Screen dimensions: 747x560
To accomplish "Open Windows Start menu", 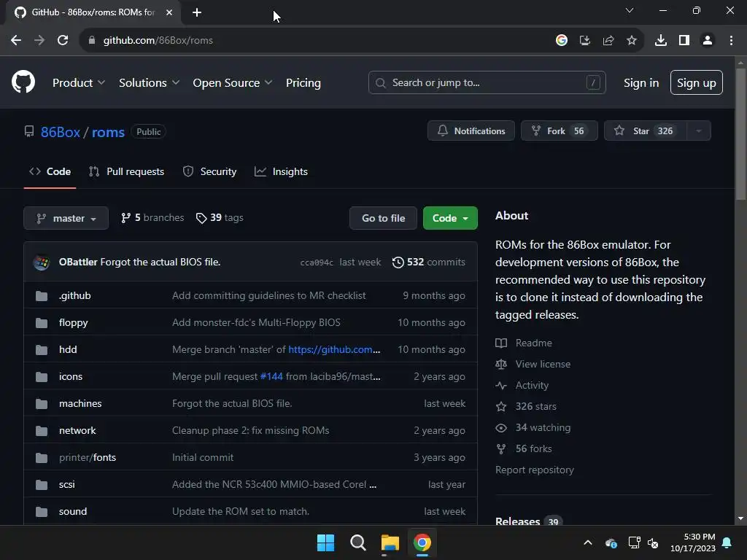I will click(x=326, y=542).
